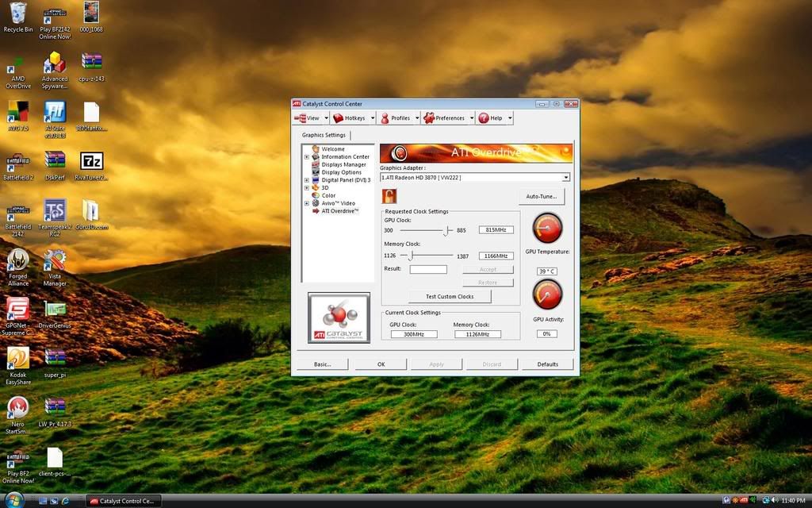
Task: Expand the Information Center tree node
Action: point(307,157)
